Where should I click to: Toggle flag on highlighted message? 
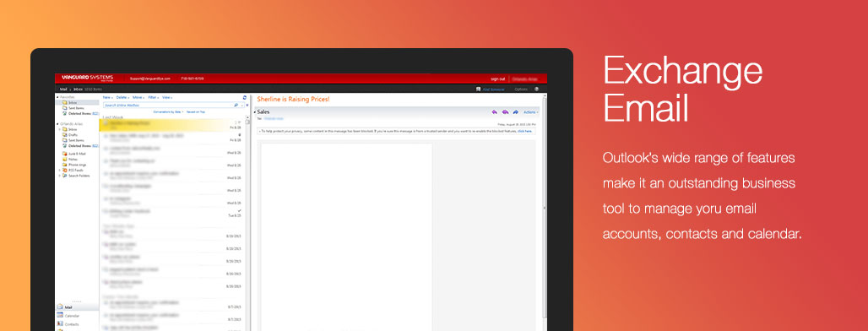click(x=240, y=122)
